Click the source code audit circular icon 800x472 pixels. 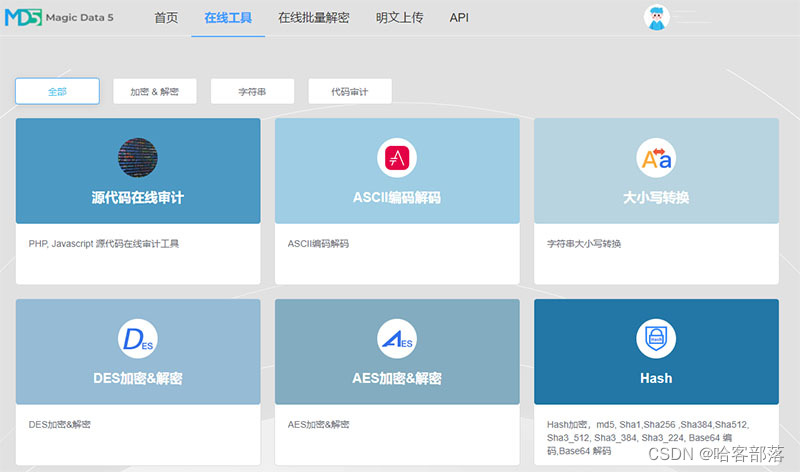(138, 158)
